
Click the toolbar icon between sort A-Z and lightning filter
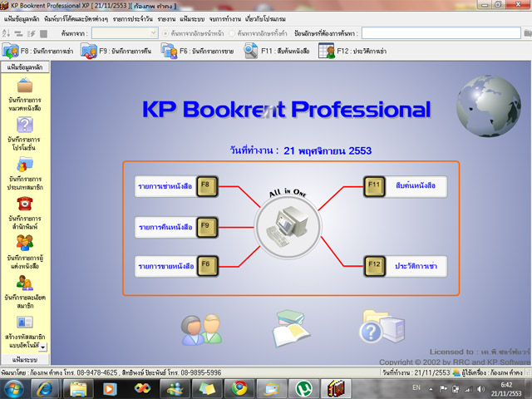pyautogui.click(x=18, y=33)
